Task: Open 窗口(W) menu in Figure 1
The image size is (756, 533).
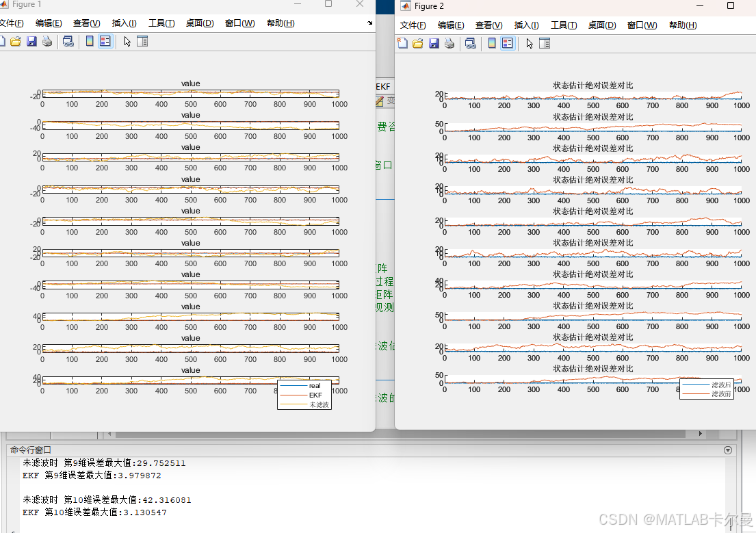Action: (x=240, y=23)
